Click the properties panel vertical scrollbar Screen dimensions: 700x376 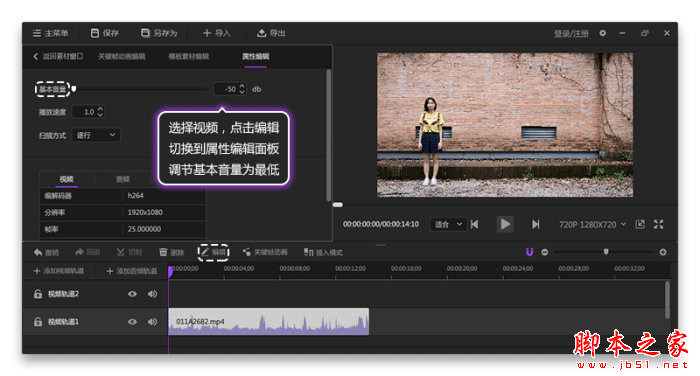click(x=329, y=135)
